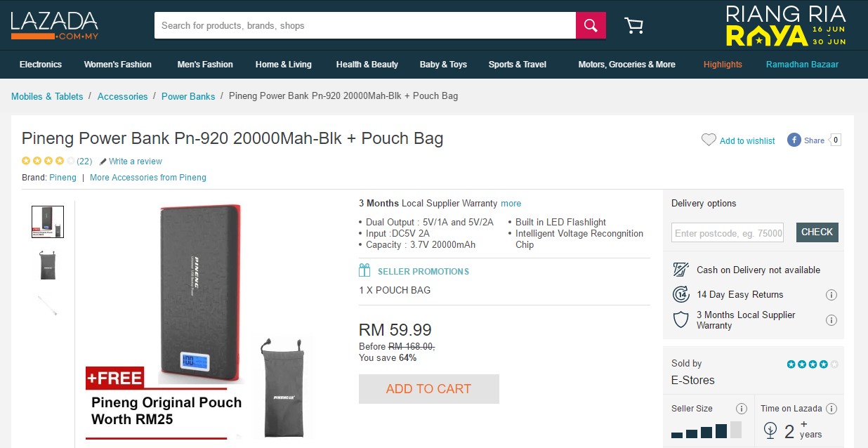Image resolution: width=868 pixels, height=448 pixels.
Task: Click the magnifier search button
Action: tap(591, 26)
